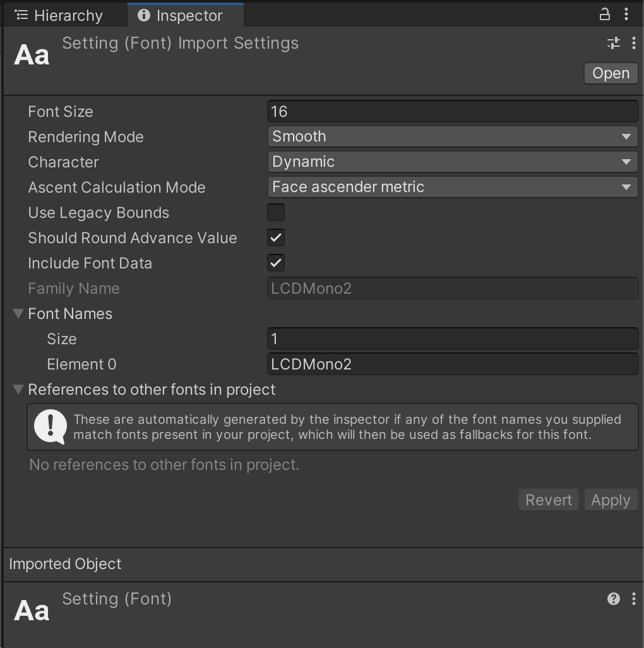Image resolution: width=644 pixels, height=648 pixels.
Task: Click the Inspector lock icon
Action: tap(605, 14)
